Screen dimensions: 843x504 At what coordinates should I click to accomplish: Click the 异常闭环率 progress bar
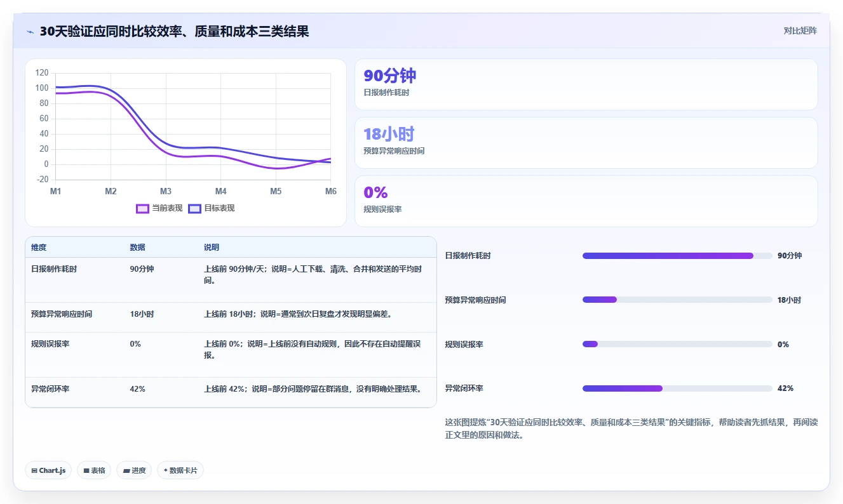coord(677,388)
